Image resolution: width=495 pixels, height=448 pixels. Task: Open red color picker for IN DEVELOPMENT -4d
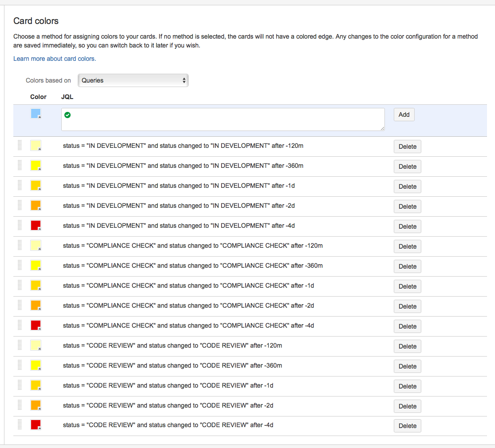36,226
